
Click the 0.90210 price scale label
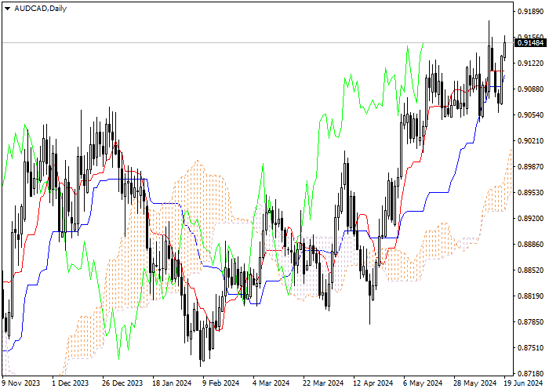[531, 141]
